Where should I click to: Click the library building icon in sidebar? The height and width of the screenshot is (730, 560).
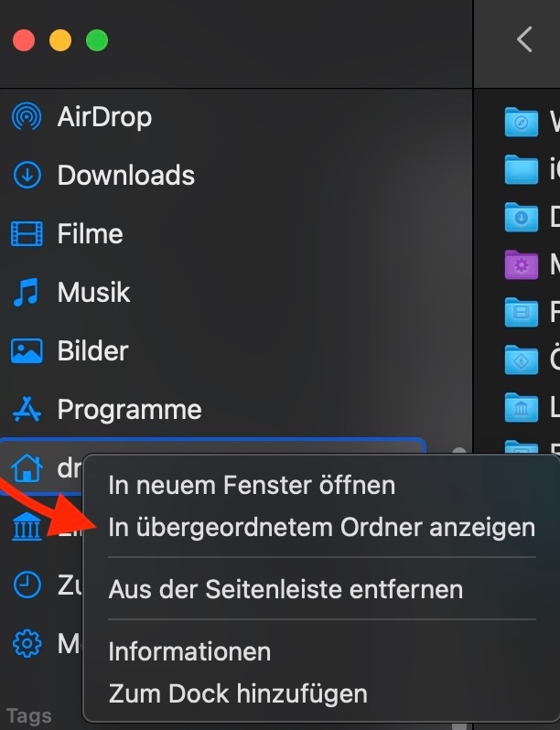(27, 526)
